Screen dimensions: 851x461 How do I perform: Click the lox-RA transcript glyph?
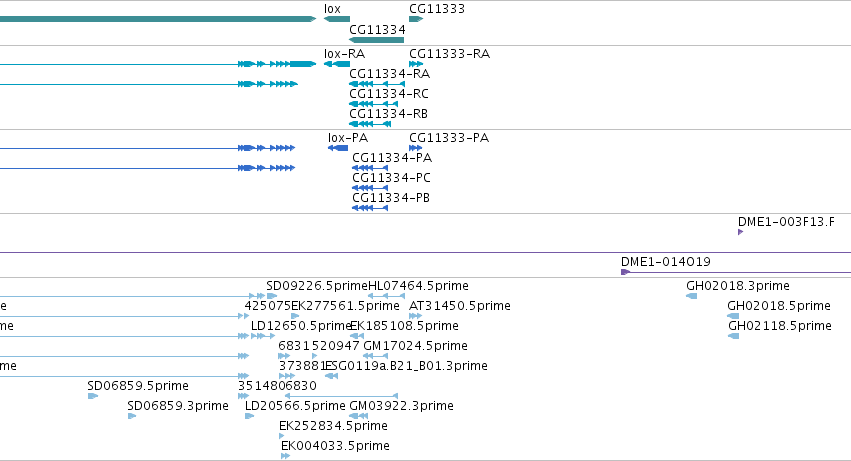click(x=337, y=64)
